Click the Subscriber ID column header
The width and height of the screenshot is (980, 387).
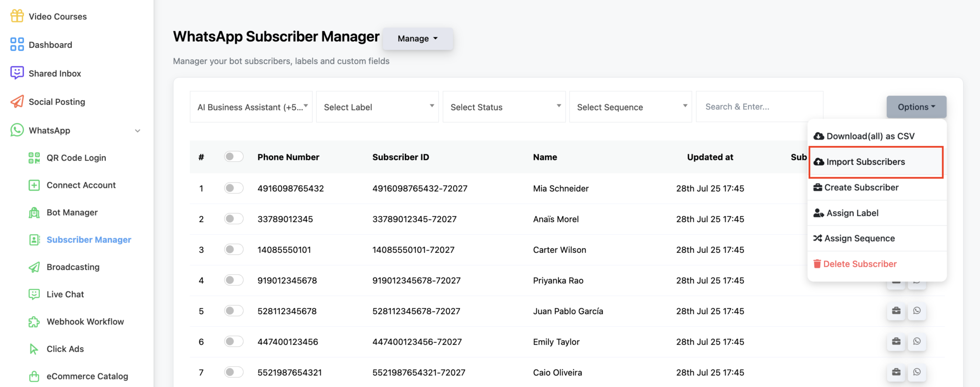click(x=401, y=157)
